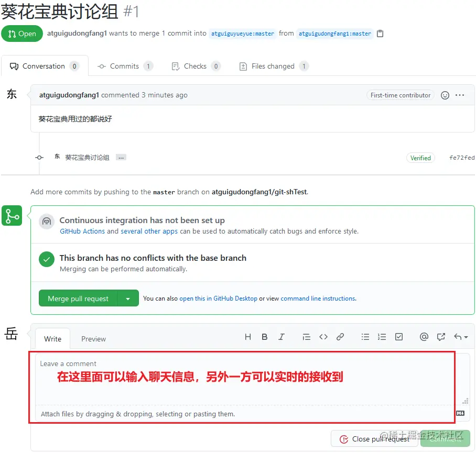Open the Checks tab
Screen dimensions: 476x453
tap(196, 66)
